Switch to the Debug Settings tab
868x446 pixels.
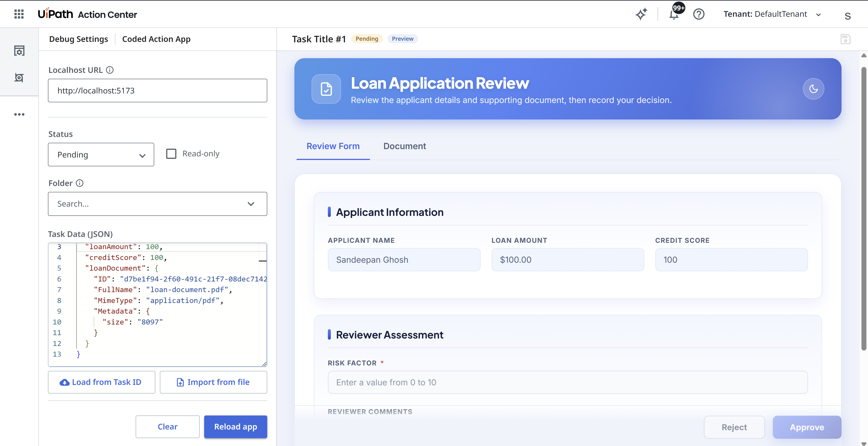coord(78,39)
